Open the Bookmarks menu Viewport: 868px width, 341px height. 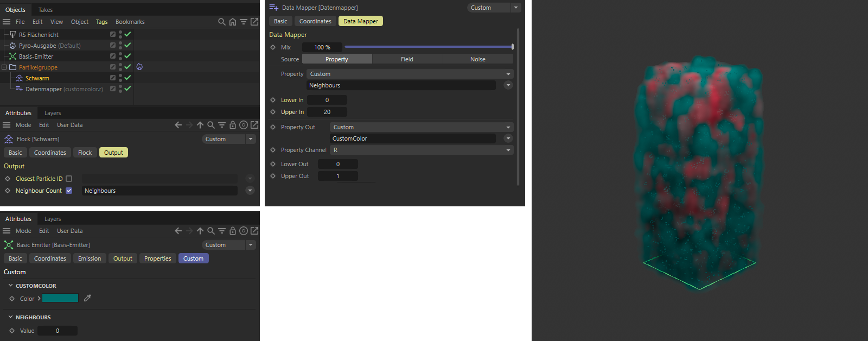[130, 22]
